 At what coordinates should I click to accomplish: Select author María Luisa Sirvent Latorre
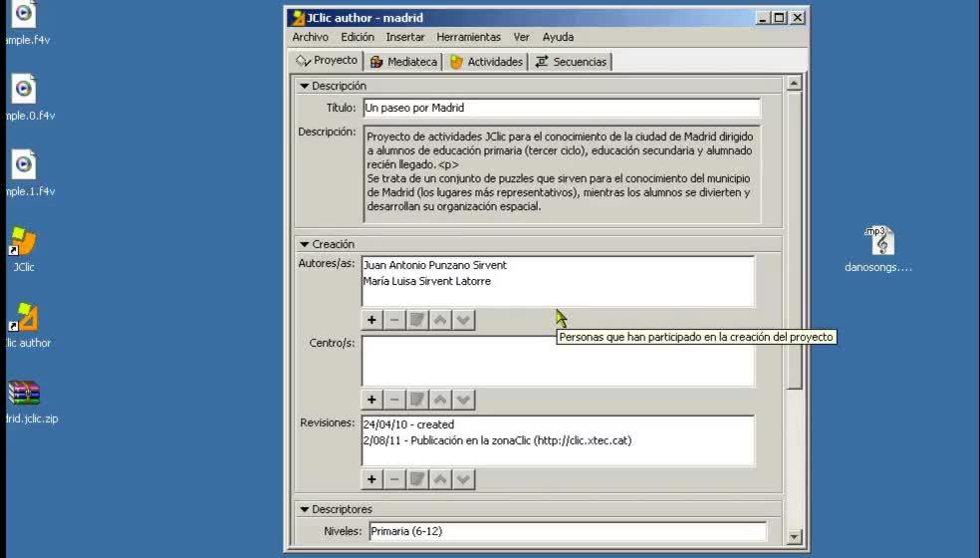(x=427, y=282)
